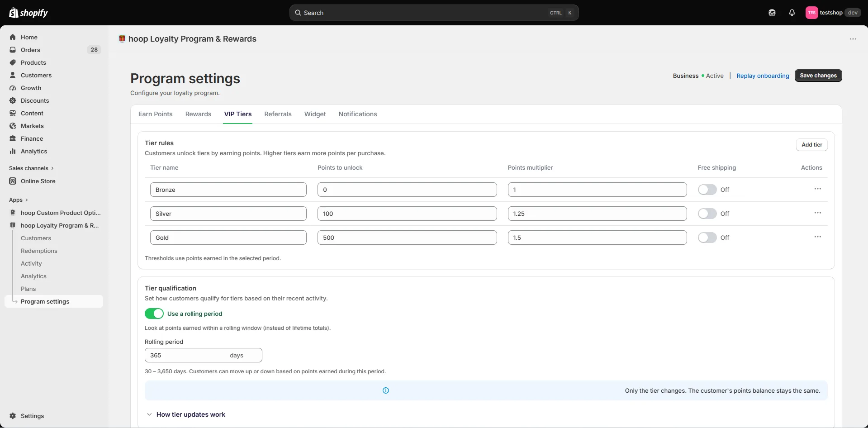Image resolution: width=868 pixels, height=428 pixels.
Task: Open Markets globe icon
Action: (13, 126)
